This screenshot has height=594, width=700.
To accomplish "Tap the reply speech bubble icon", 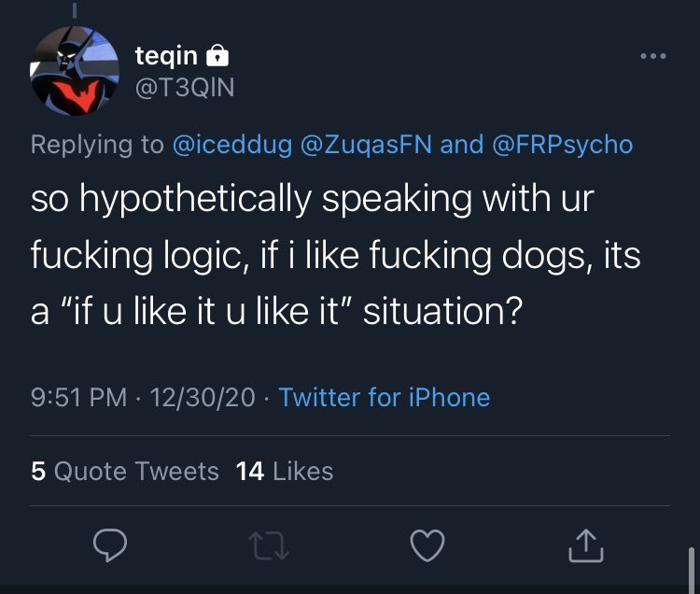I will point(109,546).
